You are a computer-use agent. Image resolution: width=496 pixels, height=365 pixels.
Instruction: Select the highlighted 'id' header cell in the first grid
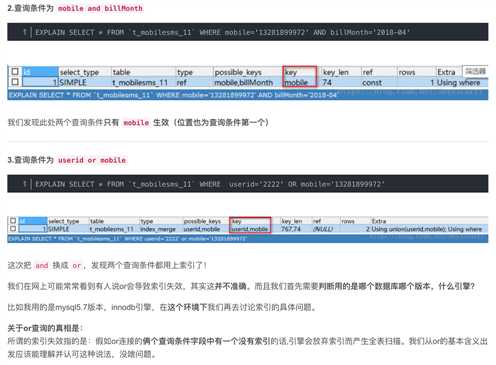40,72
